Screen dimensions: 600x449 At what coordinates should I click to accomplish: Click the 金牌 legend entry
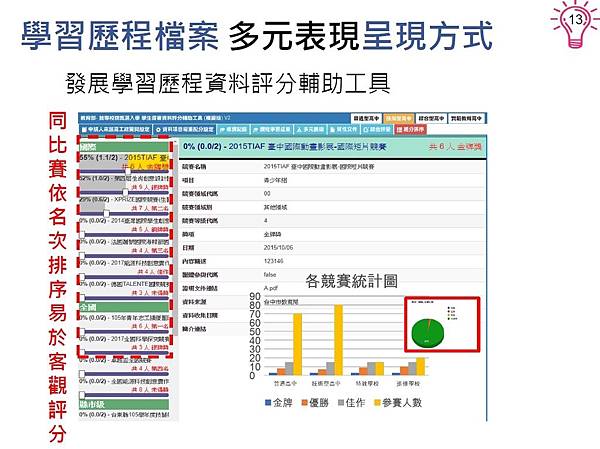279,403
